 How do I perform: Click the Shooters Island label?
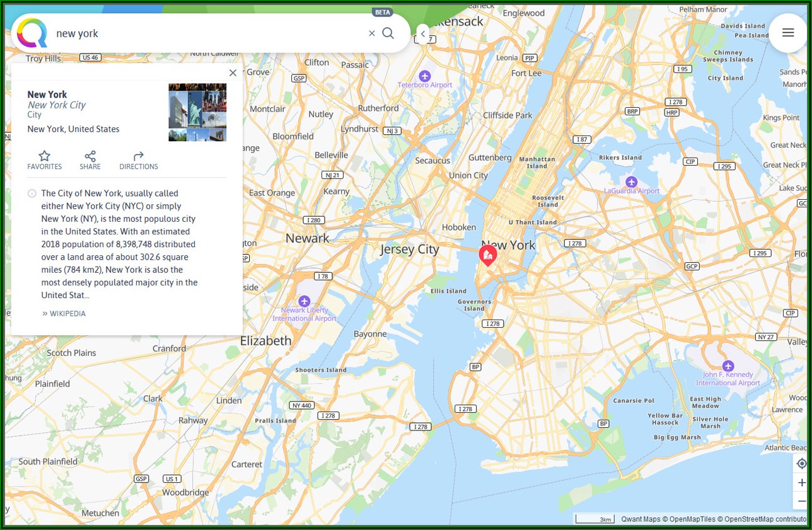(321, 370)
